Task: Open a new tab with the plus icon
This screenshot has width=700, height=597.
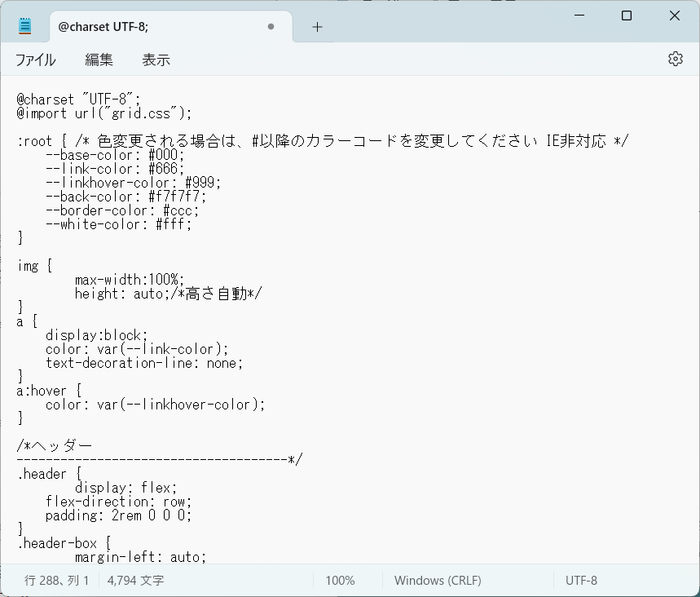Action: pyautogui.click(x=316, y=26)
